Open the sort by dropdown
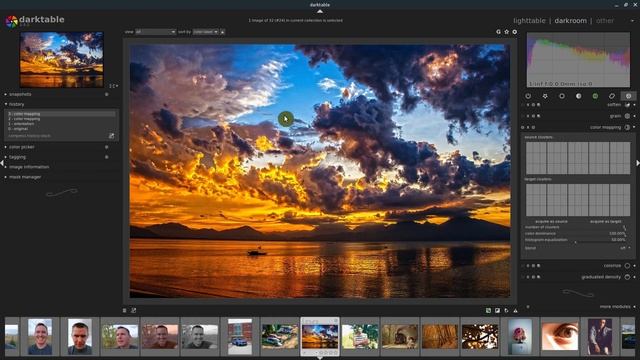640x360 pixels. click(x=205, y=32)
